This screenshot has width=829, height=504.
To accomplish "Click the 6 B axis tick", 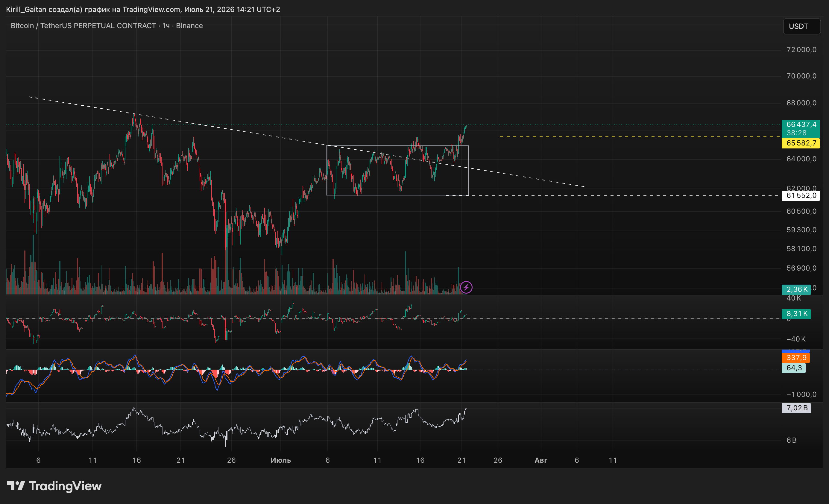I will click(x=791, y=440).
